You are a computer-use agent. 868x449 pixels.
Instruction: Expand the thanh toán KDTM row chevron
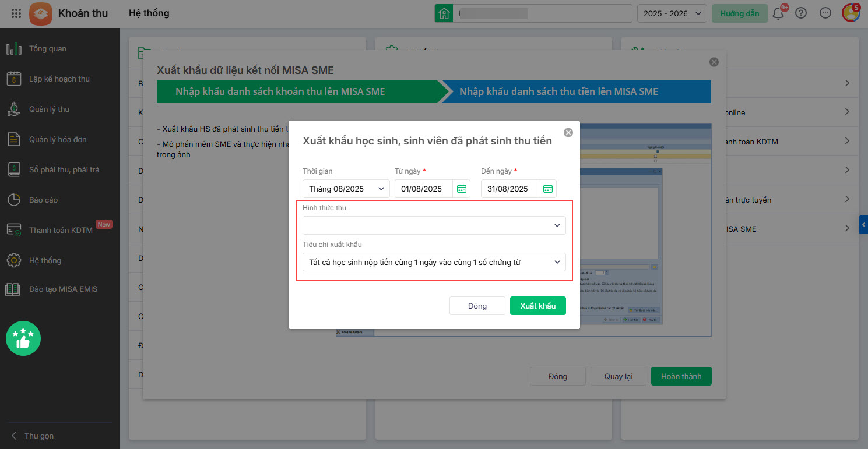click(x=847, y=142)
